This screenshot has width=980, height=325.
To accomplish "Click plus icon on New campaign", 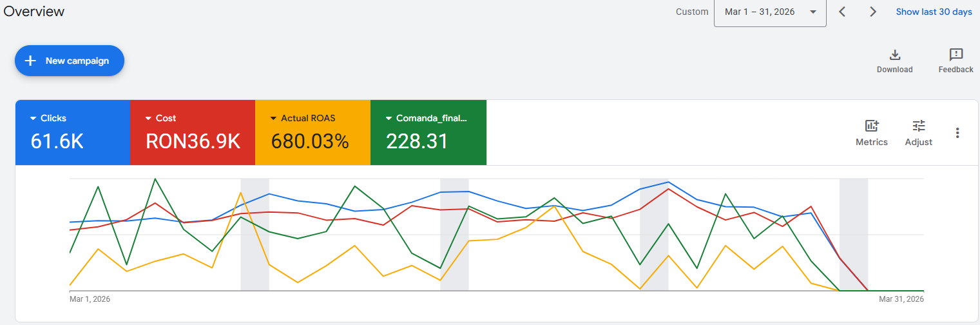I will click(30, 61).
